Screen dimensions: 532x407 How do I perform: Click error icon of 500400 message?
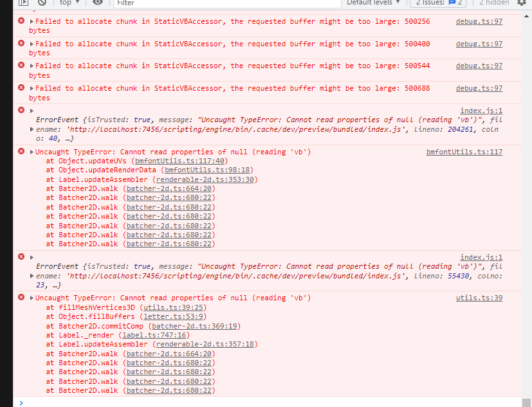tap(21, 43)
